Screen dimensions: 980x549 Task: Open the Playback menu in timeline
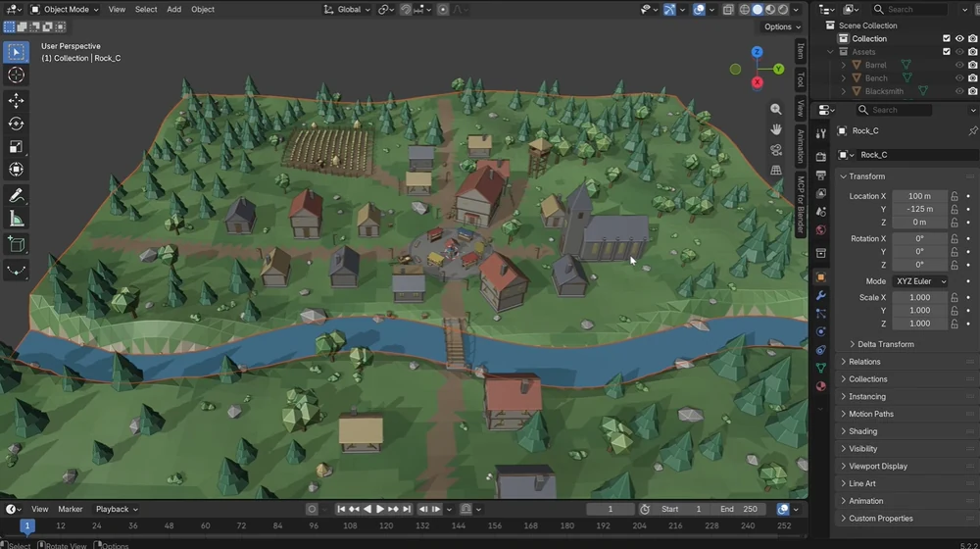117,509
